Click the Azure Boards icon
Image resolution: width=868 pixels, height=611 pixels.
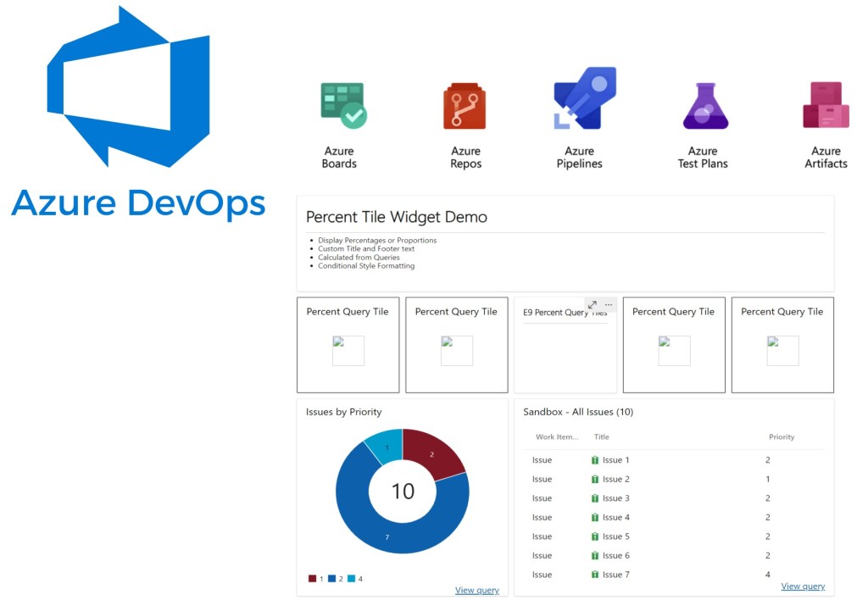point(342,106)
